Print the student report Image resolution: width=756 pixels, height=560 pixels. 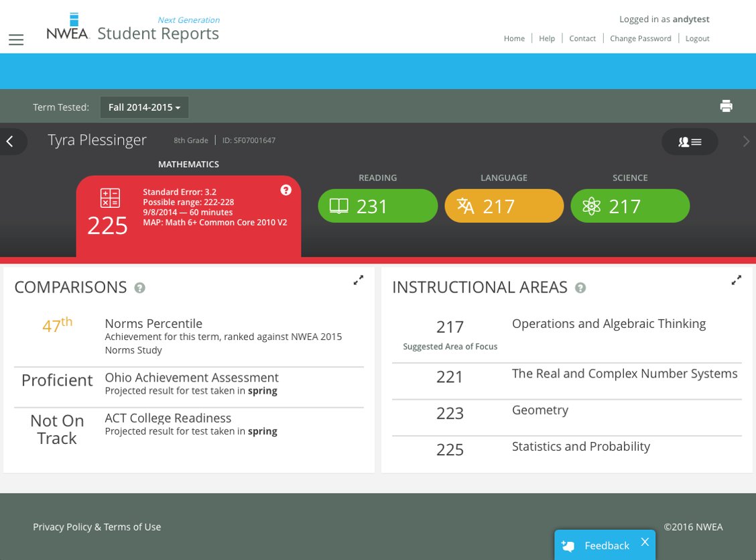click(x=726, y=106)
